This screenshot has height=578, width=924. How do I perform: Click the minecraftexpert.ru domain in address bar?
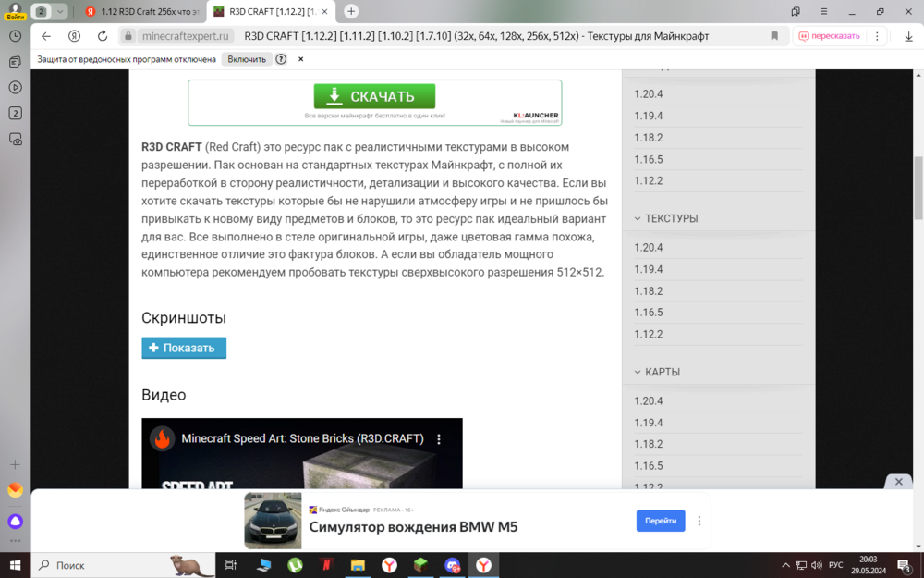[x=185, y=36]
